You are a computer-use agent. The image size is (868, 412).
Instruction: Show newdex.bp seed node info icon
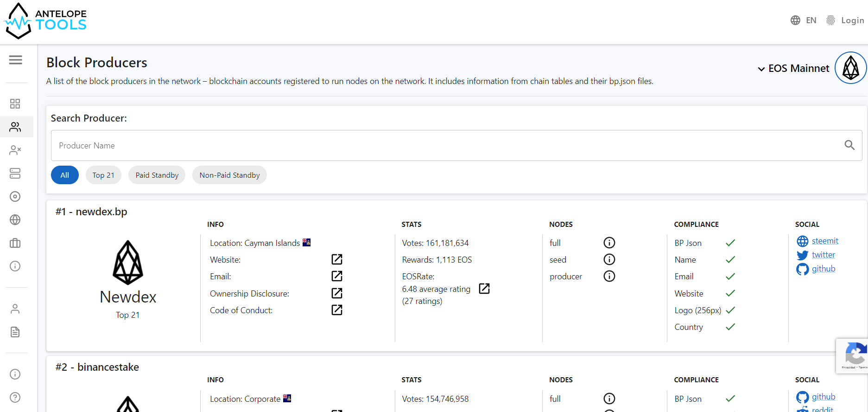coord(609,259)
